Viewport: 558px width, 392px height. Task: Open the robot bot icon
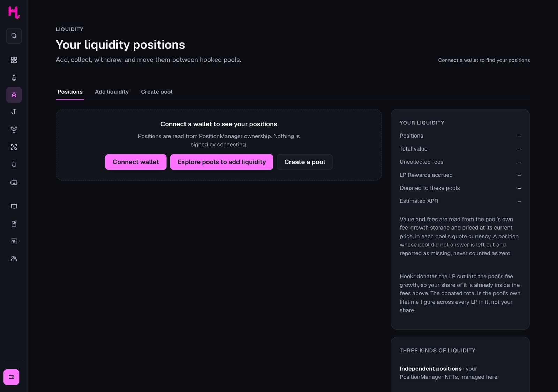[x=14, y=182]
